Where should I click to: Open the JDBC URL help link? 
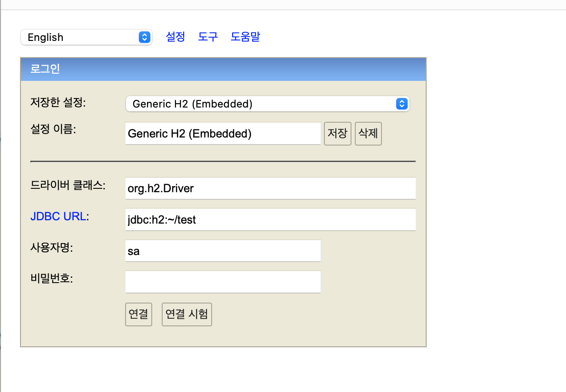coord(58,216)
